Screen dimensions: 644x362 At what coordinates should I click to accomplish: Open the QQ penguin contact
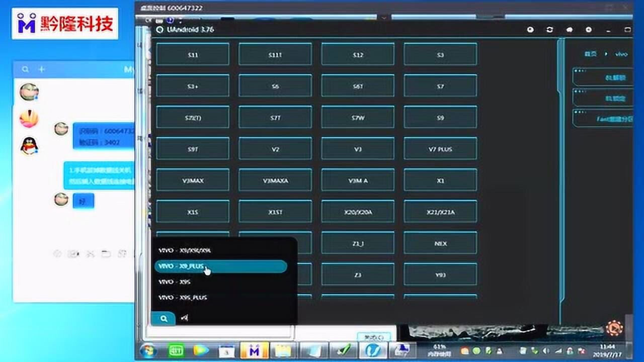click(x=29, y=145)
